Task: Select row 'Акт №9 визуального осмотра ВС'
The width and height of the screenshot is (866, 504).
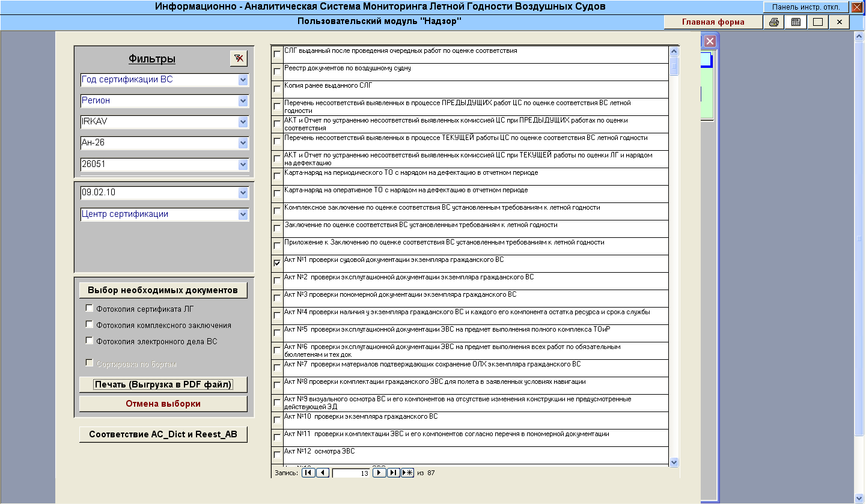Action: tap(475, 403)
